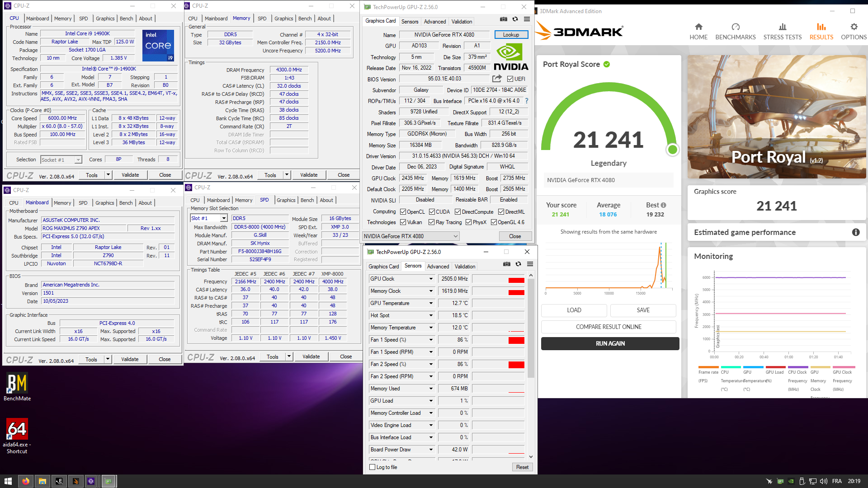Click the Bus Interface question mark icon
Screen dimensions: 868x488
[x=527, y=101]
